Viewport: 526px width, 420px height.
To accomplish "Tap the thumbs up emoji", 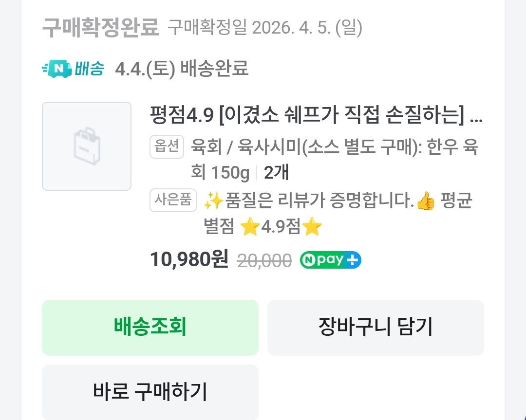I will (x=426, y=201).
